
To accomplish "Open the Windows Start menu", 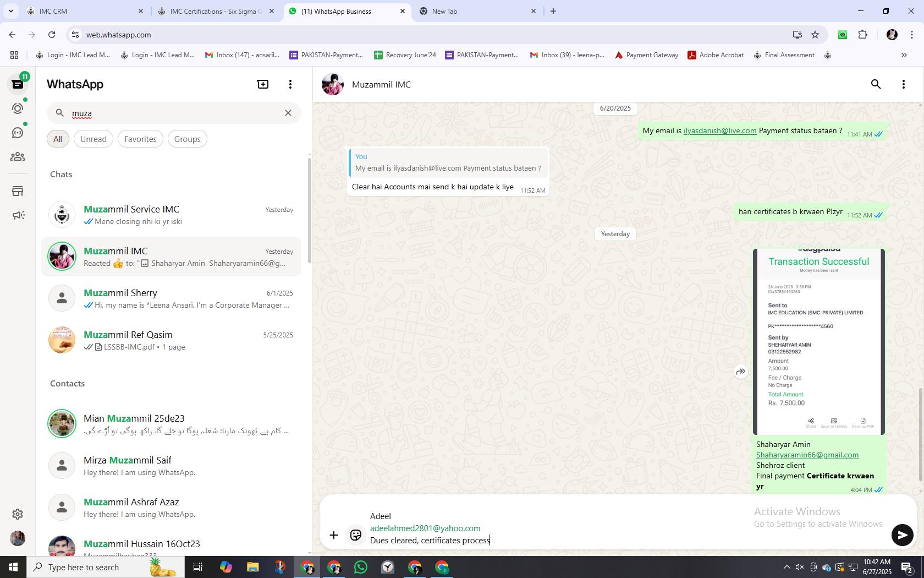I will coord(13,567).
